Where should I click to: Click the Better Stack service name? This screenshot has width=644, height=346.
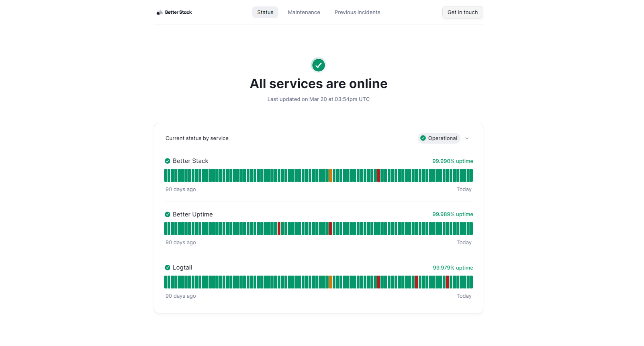point(190,161)
